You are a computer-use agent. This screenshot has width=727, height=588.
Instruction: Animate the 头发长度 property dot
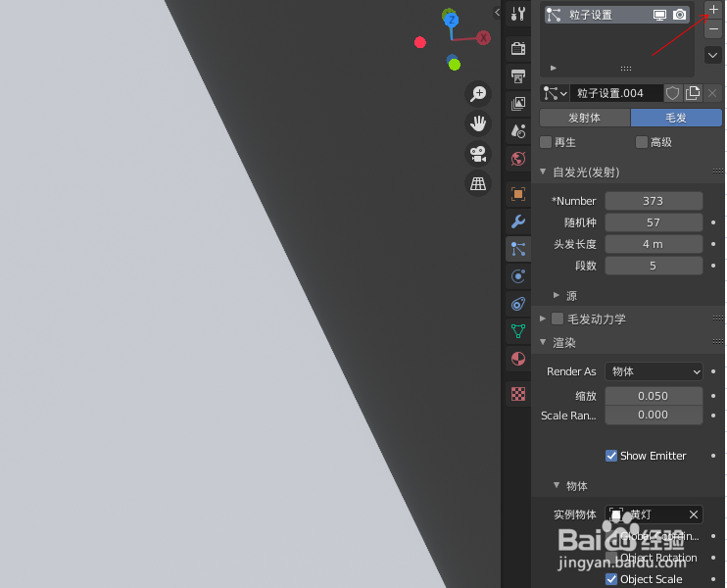713,244
